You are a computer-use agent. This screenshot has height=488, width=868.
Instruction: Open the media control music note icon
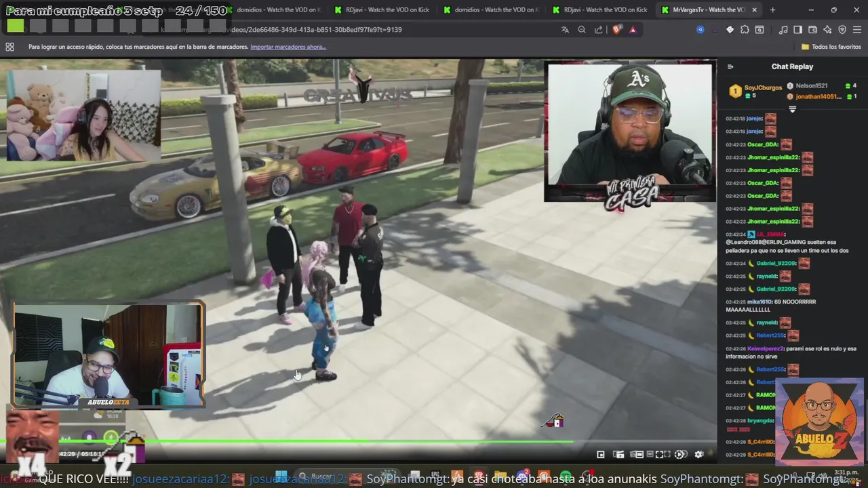tap(783, 30)
